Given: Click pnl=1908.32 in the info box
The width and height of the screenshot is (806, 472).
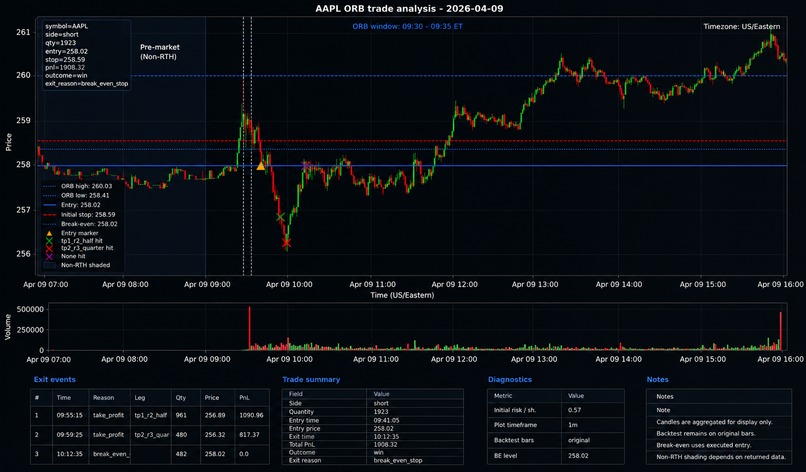Looking at the screenshot, I should 65,67.
